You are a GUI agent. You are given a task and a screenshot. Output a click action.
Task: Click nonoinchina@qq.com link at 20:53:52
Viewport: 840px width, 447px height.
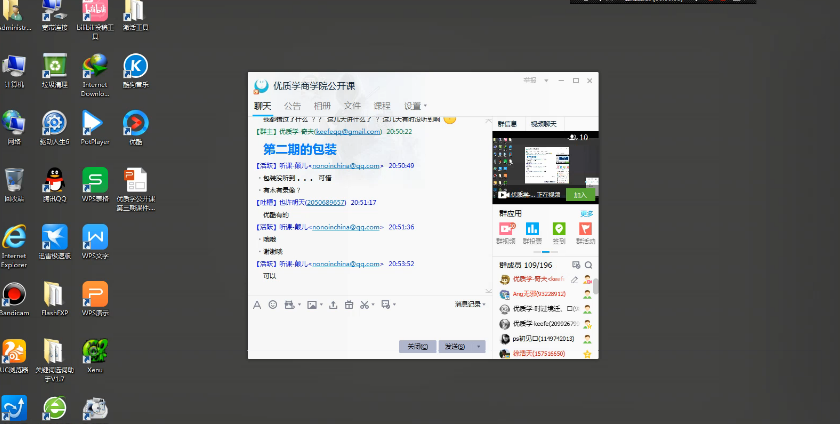click(x=346, y=264)
